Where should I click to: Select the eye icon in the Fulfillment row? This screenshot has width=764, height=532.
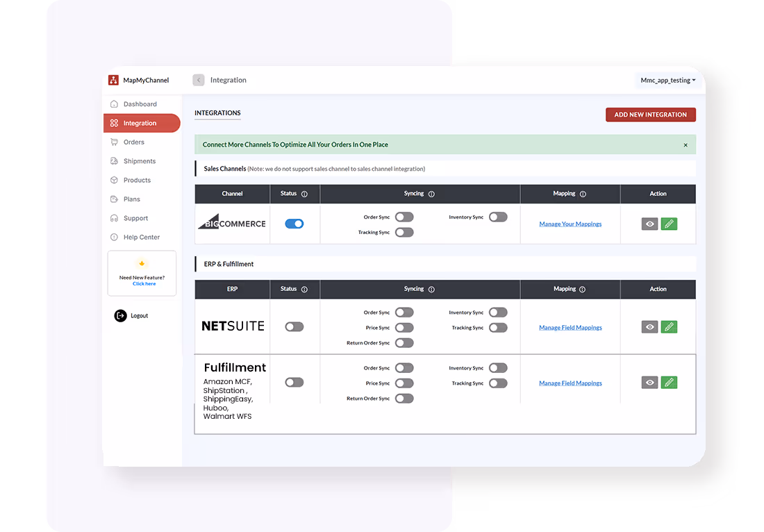[649, 382]
